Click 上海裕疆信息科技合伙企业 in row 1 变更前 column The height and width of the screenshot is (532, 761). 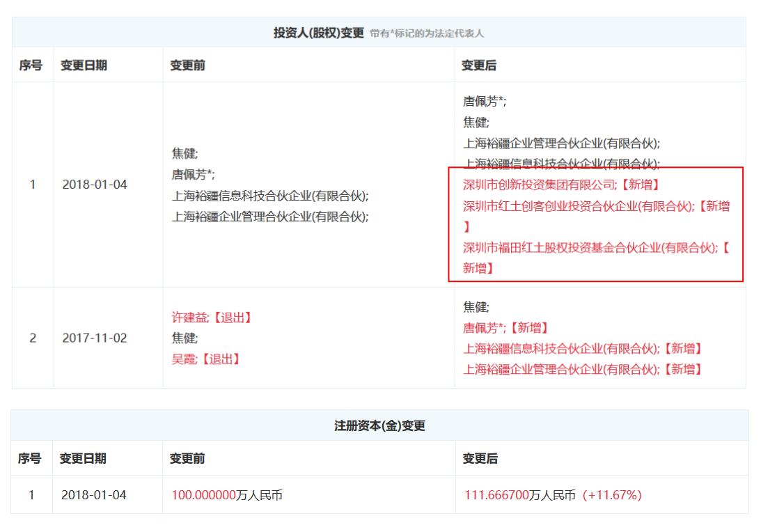[270, 196]
